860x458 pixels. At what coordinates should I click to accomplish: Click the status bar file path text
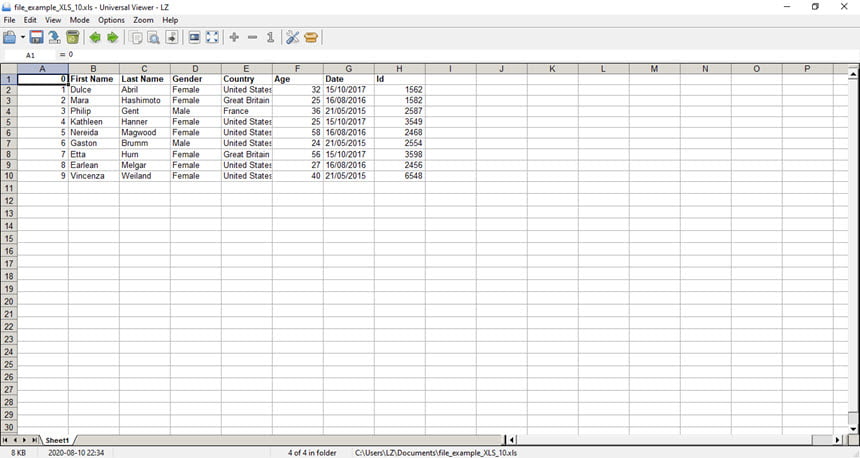click(436, 453)
